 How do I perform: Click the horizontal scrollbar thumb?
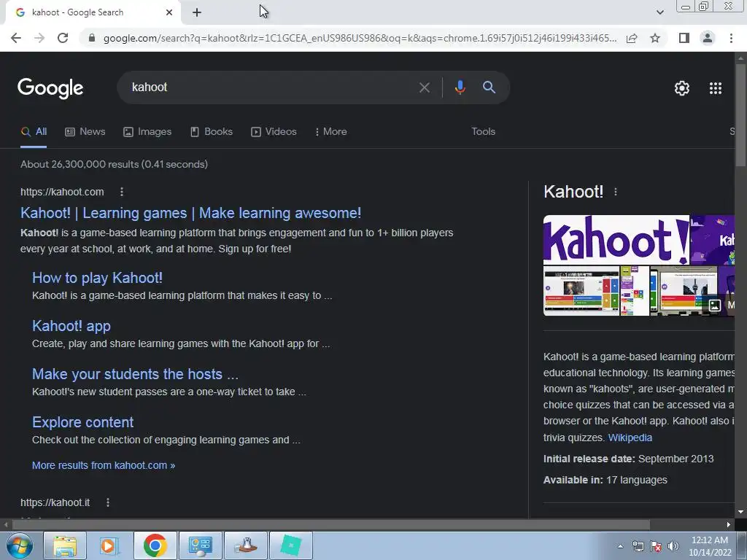[330, 525]
